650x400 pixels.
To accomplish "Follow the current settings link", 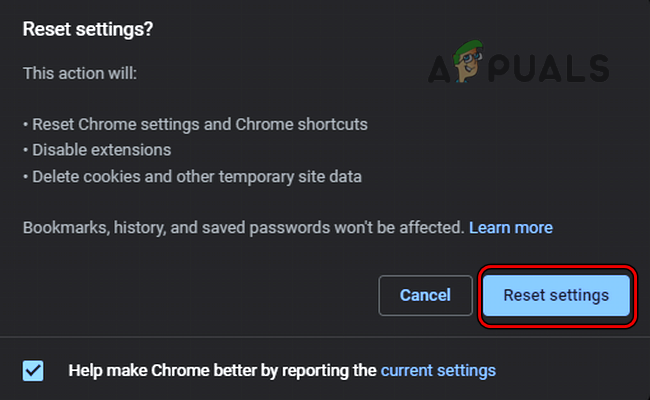I will [438, 370].
